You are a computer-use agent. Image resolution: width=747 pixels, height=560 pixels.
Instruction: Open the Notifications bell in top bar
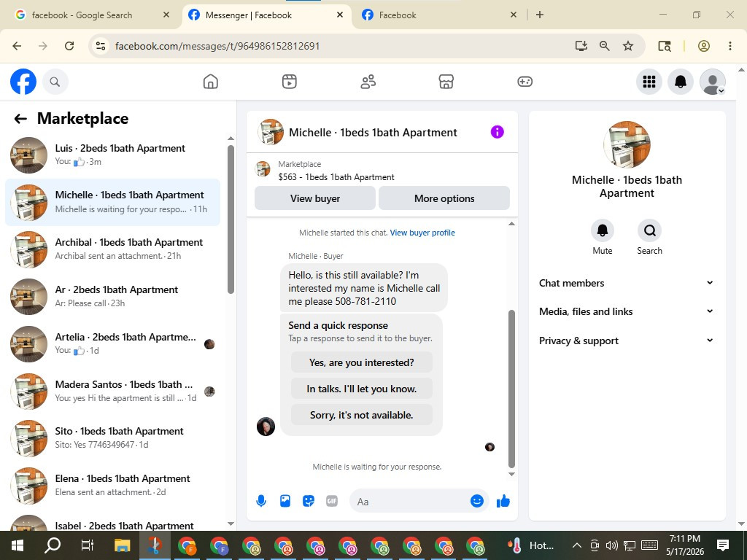click(x=681, y=82)
